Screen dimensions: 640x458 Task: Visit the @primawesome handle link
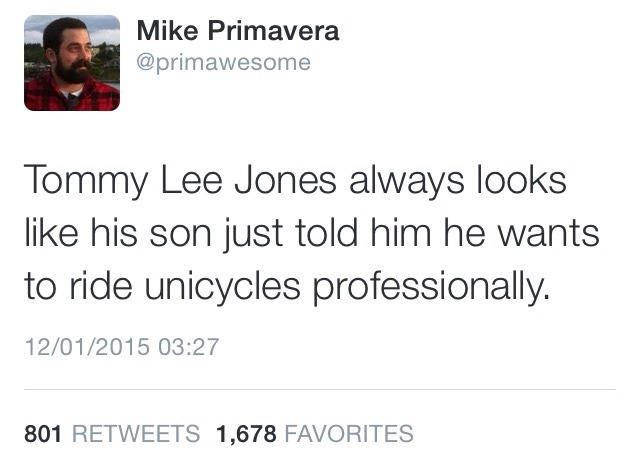pyautogui.click(x=223, y=63)
